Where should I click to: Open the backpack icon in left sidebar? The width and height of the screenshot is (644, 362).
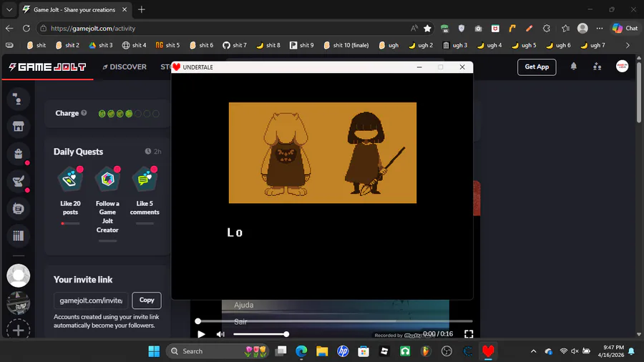[18, 154]
